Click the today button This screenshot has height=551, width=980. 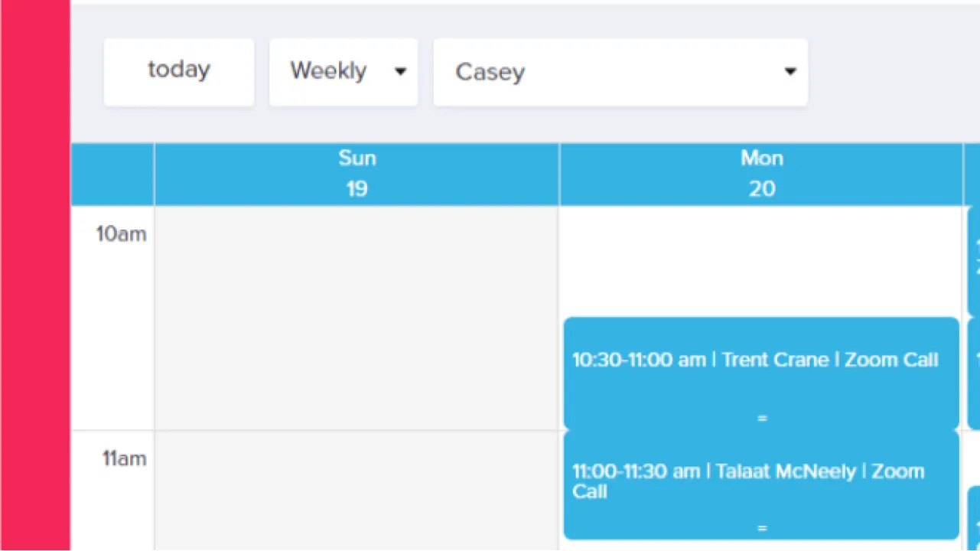point(179,71)
